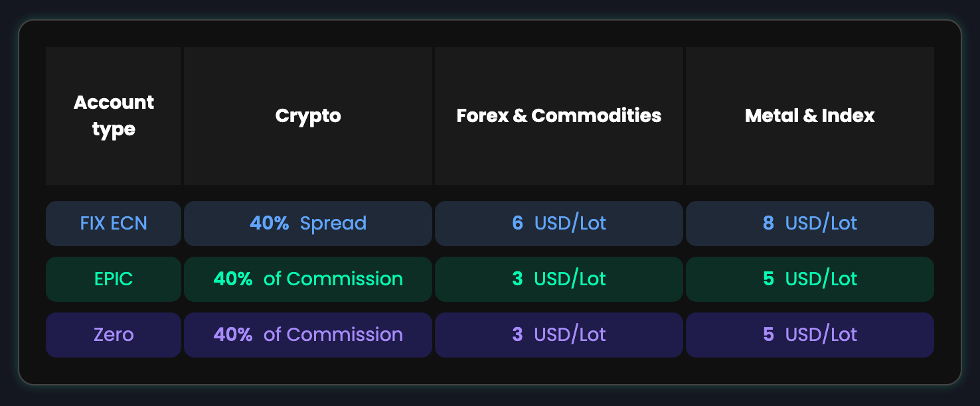Viewport: 980px width, 406px height.
Task: Choose the FIX ECN account type
Action: point(114,223)
